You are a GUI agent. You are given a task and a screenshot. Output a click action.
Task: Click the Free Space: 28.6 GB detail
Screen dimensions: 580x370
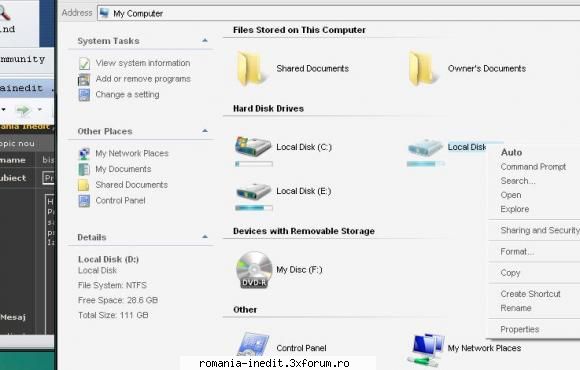118,300
